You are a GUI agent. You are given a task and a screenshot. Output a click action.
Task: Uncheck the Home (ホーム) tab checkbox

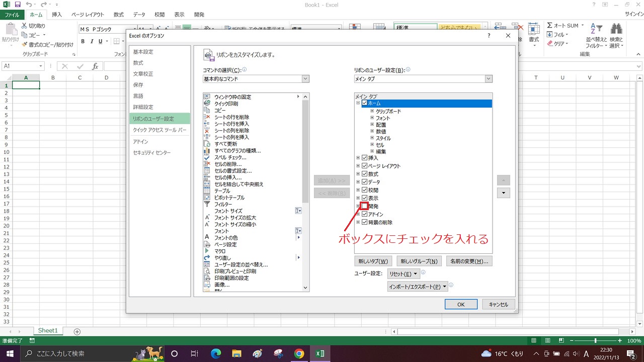click(365, 103)
